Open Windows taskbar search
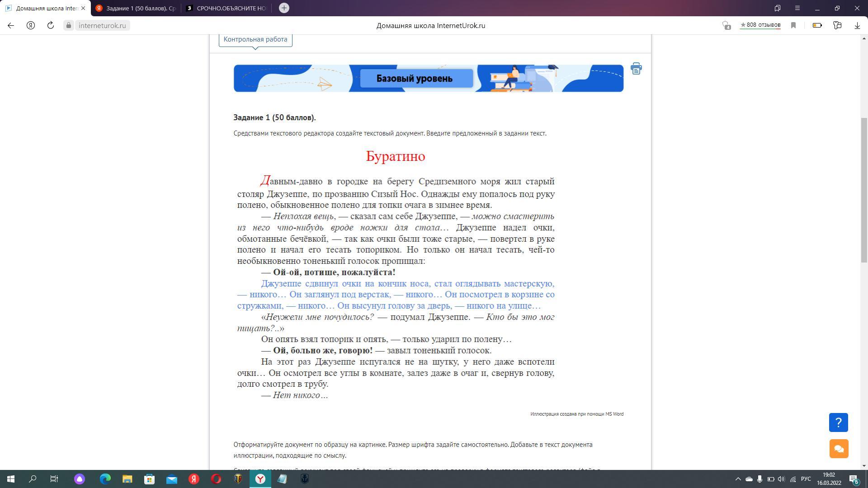 coord(33,479)
